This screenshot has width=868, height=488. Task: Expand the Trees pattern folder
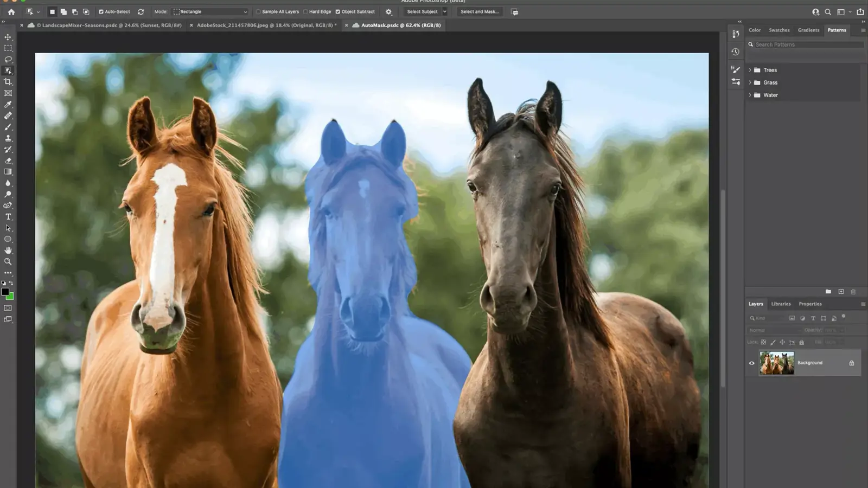[750, 70]
